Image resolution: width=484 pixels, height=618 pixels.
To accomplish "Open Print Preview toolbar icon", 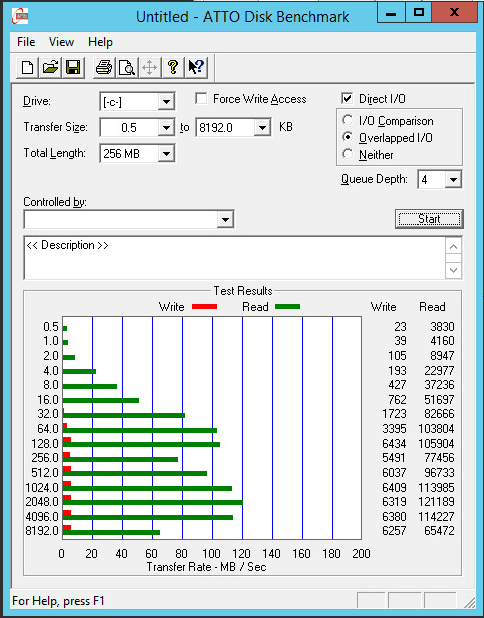I will 127,67.
